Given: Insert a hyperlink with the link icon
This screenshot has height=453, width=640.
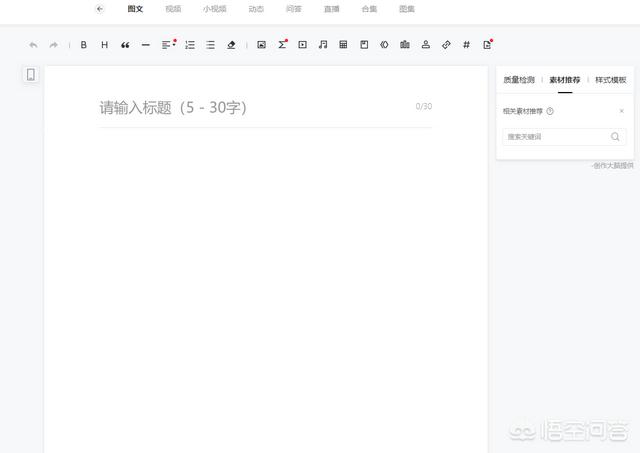Looking at the screenshot, I should pos(446,45).
